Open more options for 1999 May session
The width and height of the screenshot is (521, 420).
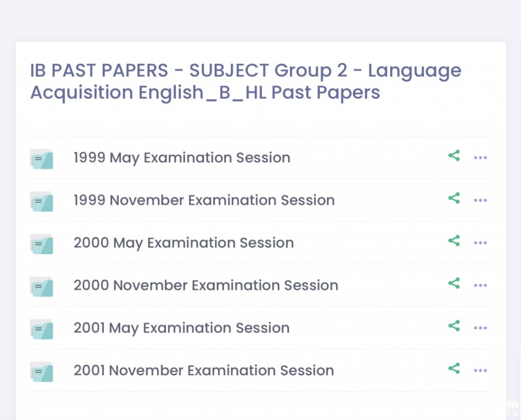coord(480,158)
